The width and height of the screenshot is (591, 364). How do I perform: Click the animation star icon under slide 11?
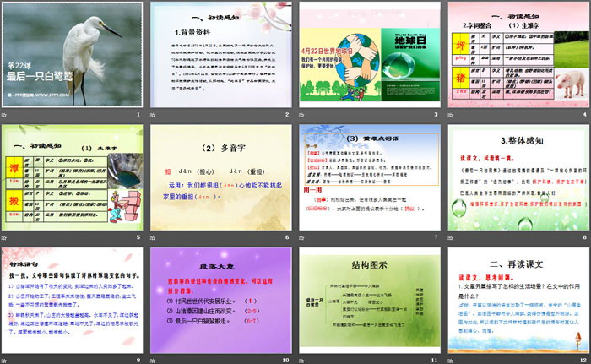pos(301,361)
